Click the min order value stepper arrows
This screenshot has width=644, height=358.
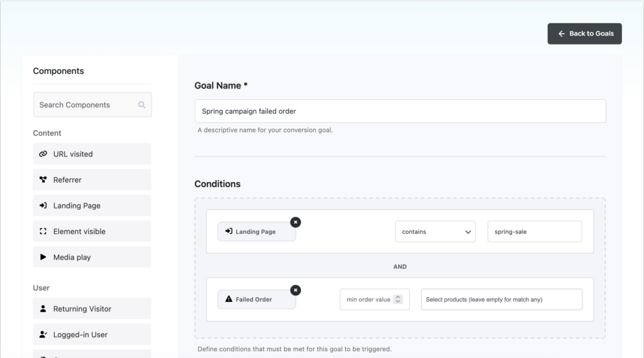tap(397, 300)
